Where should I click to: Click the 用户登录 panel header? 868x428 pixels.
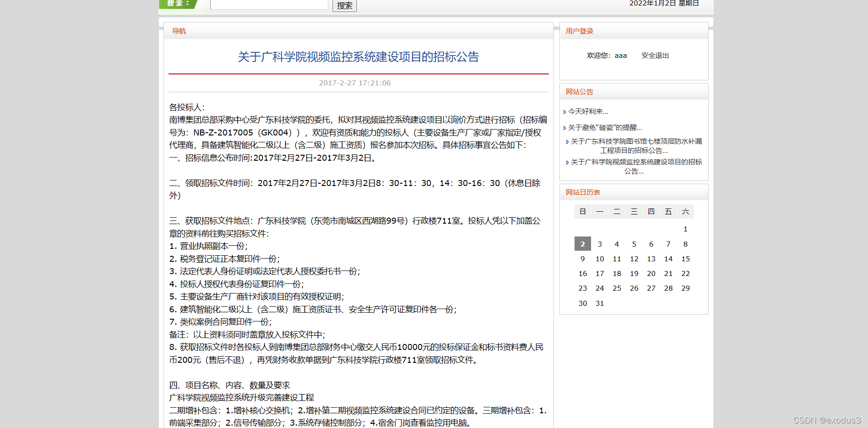[580, 31]
